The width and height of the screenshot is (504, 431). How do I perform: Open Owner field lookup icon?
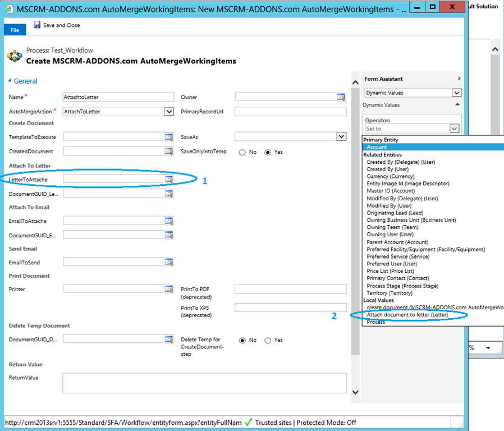point(341,97)
